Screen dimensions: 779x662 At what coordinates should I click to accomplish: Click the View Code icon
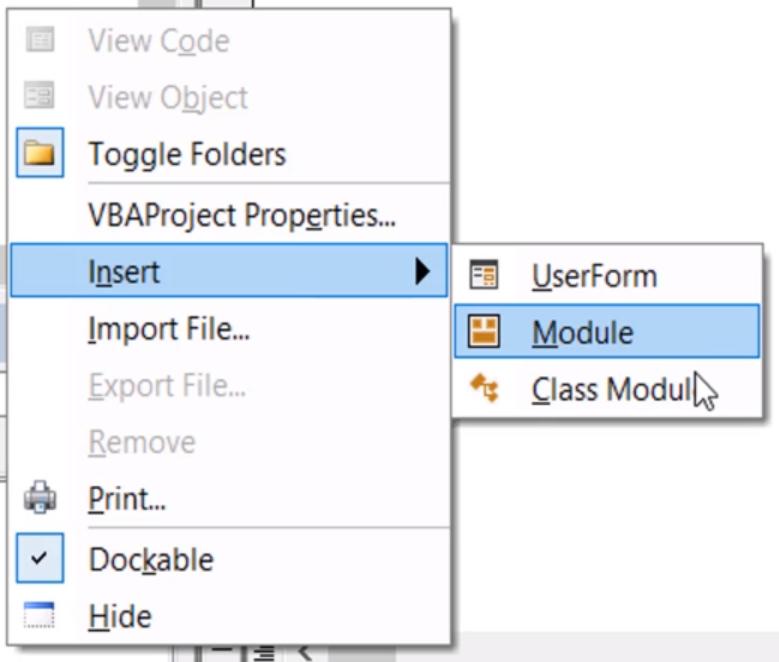pos(40,41)
